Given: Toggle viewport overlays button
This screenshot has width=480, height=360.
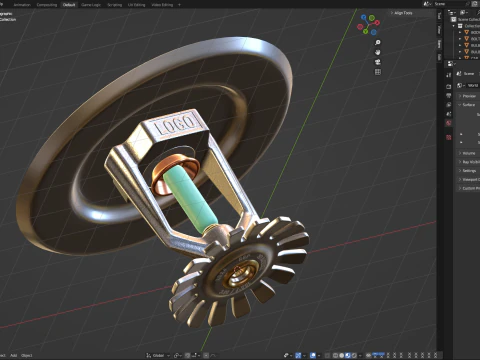Looking at the screenshot, I should 313,355.
